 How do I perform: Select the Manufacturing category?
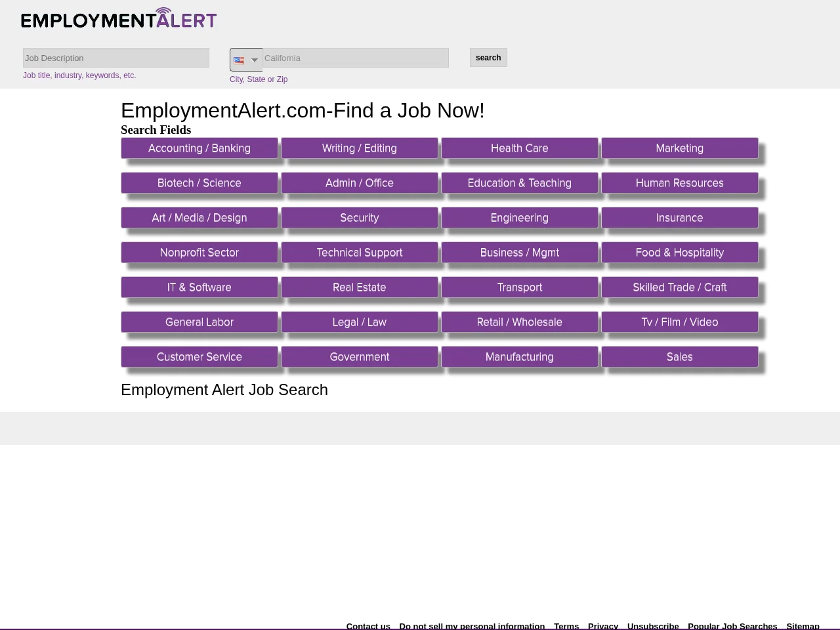click(x=520, y=357)
